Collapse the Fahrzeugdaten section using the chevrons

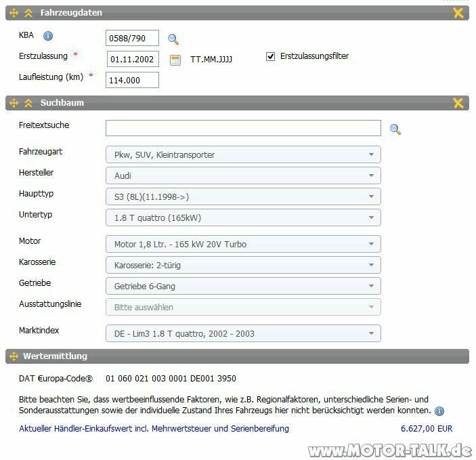tap(28, 13)
